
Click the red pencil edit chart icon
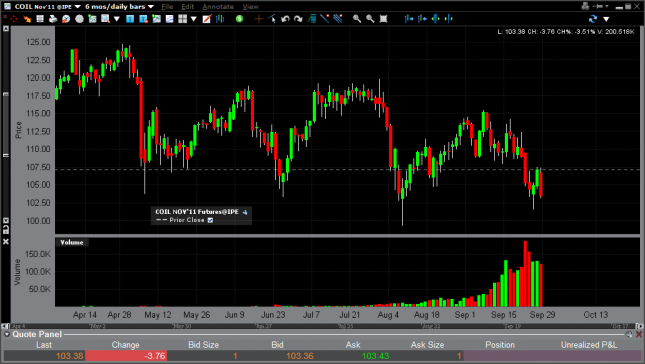(207, 19)
